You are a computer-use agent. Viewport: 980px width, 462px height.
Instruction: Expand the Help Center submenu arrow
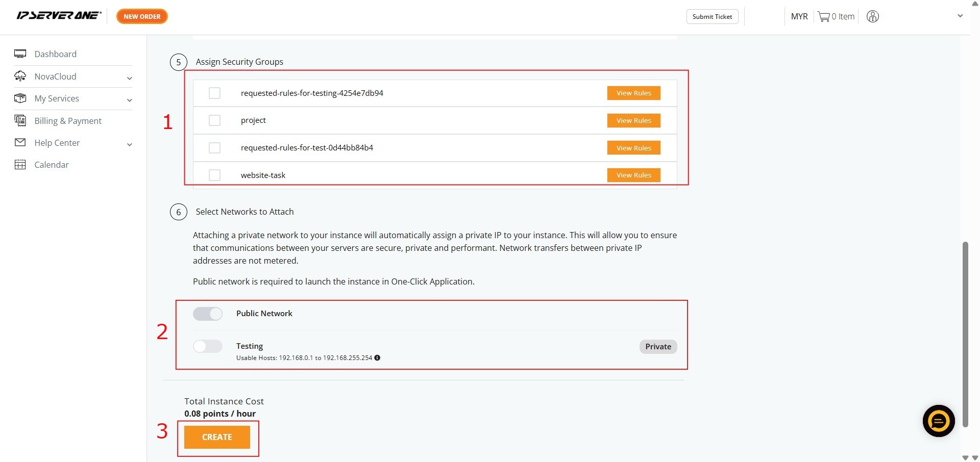click(130, 144)
